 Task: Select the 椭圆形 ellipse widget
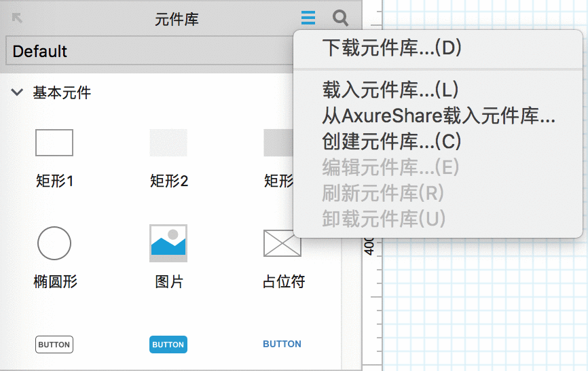point(54,243)
